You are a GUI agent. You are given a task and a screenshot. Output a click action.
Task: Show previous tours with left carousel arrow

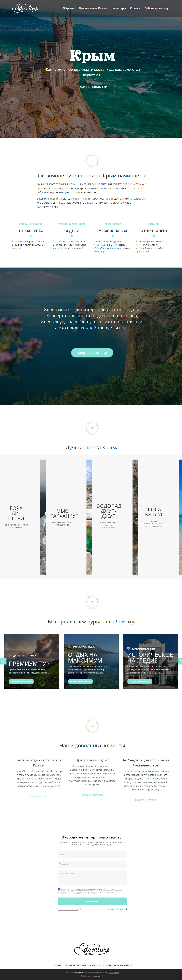click(3, 661)
